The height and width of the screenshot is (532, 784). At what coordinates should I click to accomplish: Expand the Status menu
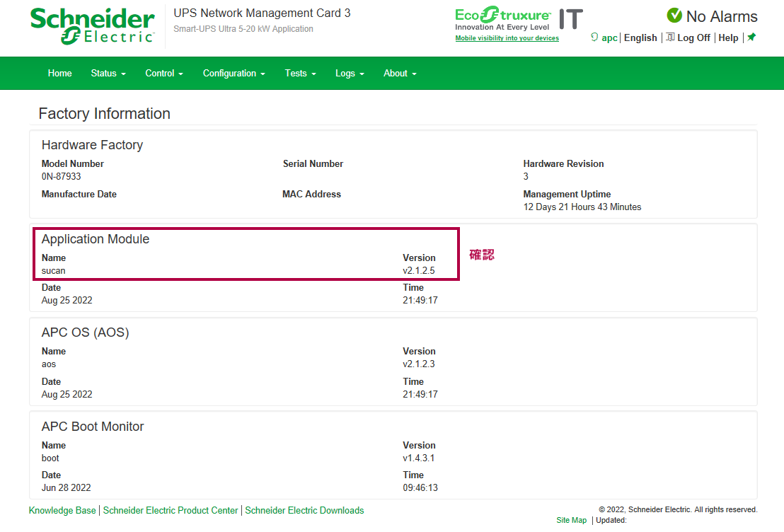108,73
